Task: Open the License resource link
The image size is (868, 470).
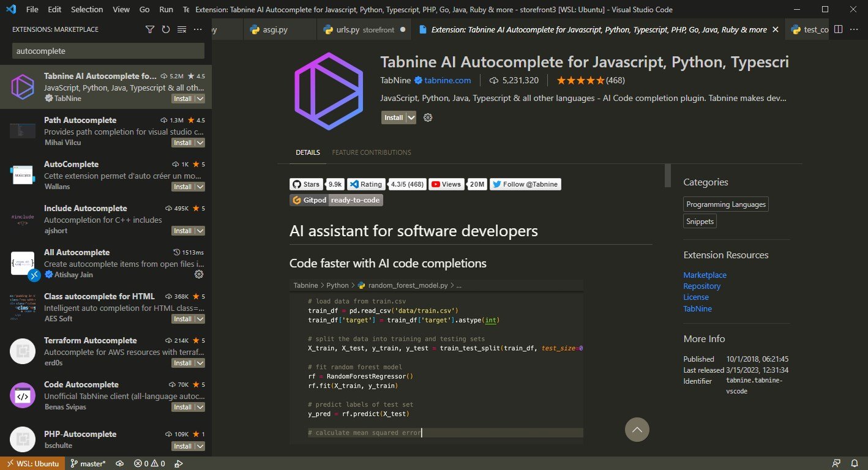Action: click(x=696, y=297)
